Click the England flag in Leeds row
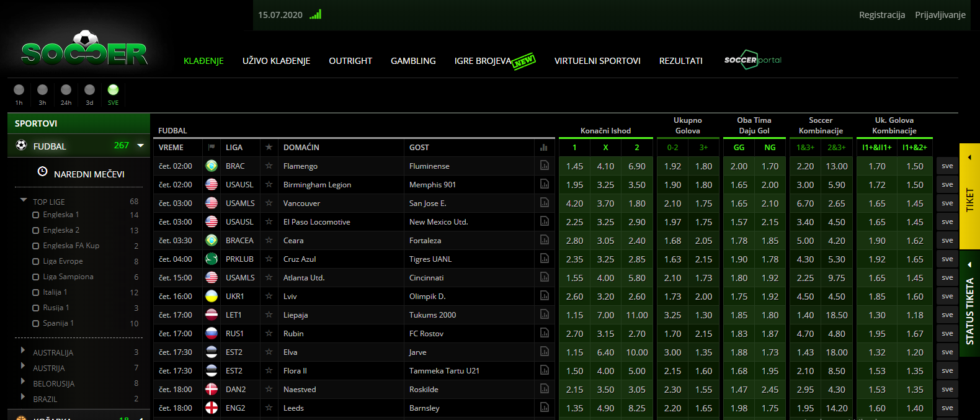The height and width of the screenshot is (420, 980). pyautogui.click(x=212, y=408)
